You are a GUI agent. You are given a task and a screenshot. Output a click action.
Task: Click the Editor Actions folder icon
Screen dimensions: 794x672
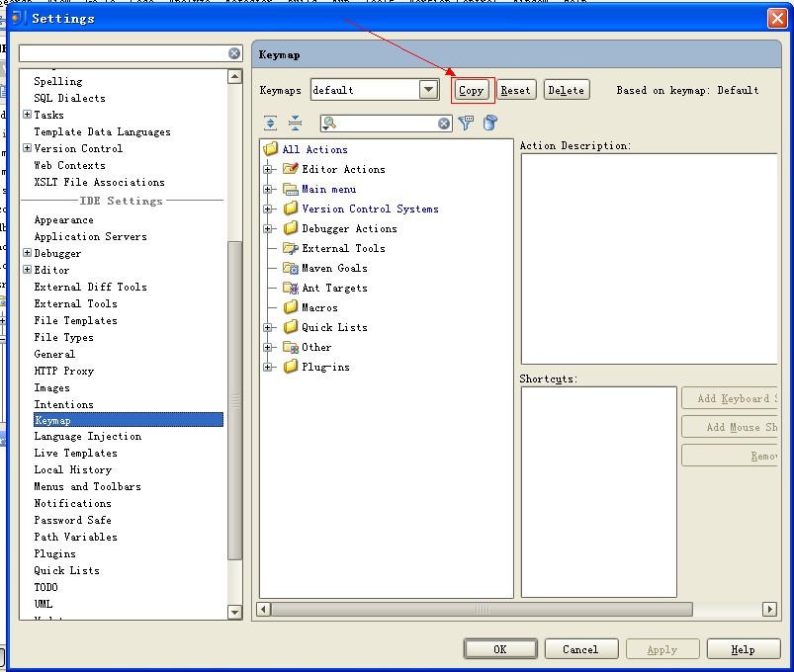pyautogui.click(x=291, y=169)
